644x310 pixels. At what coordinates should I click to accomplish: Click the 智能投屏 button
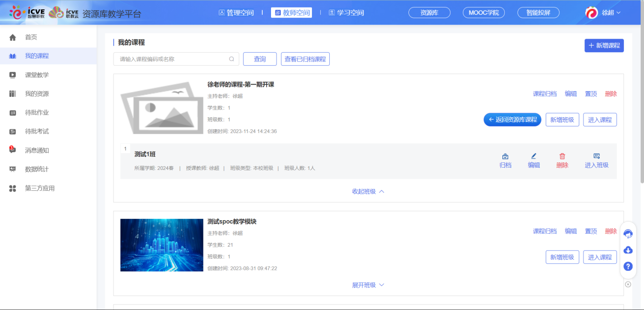click(538, 13)
